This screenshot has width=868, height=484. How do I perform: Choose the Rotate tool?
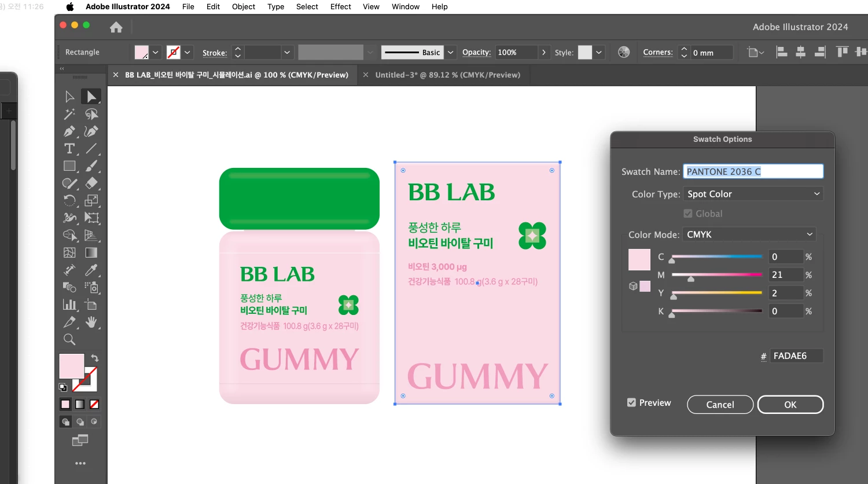tap(69, 201)
